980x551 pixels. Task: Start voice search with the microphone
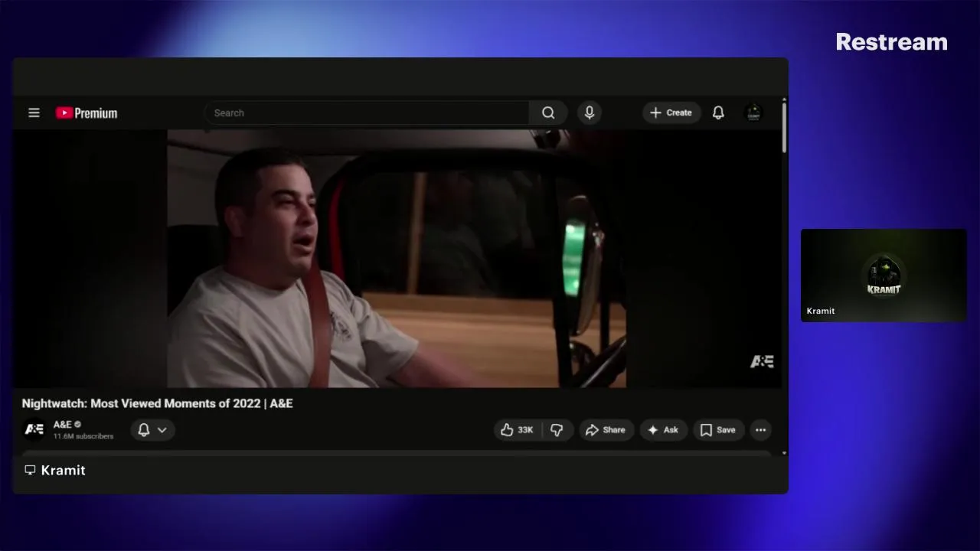pos(589,112)
